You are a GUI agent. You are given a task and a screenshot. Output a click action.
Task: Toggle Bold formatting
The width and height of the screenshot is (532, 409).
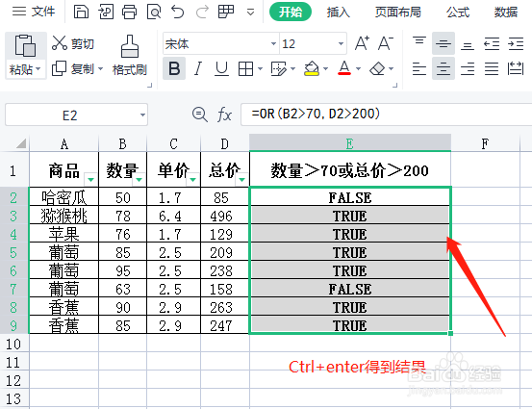click(x=174, y=68)
